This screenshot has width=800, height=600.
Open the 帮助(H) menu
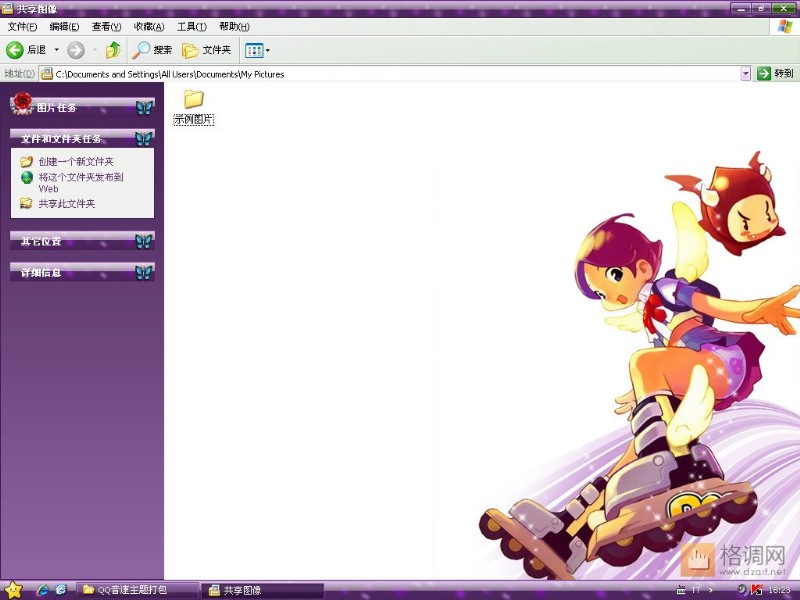(234, 27)
